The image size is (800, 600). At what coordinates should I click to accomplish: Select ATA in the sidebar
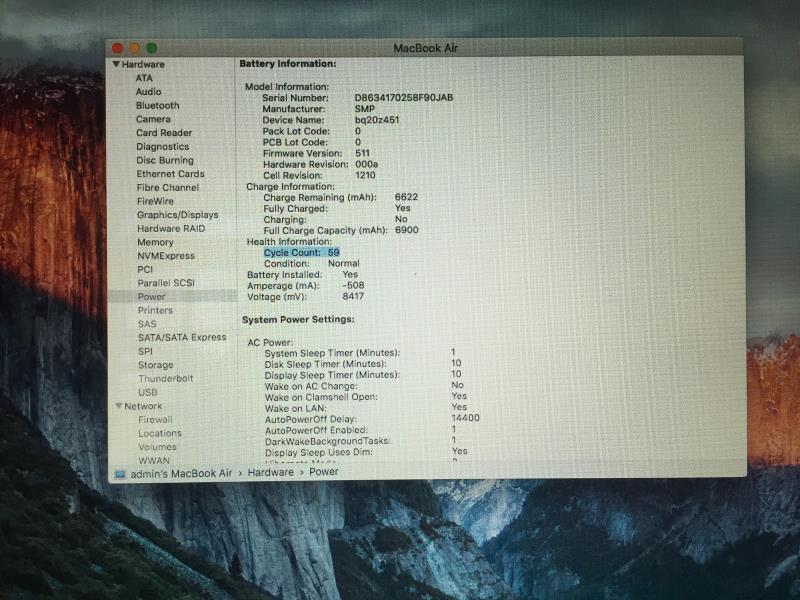(x=144, y=78)
